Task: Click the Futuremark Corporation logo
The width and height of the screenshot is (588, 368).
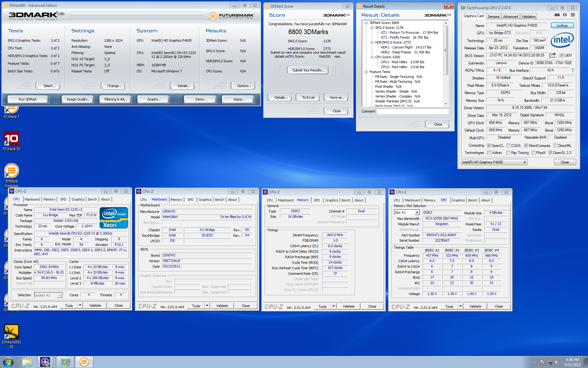Action: [231, 16]
